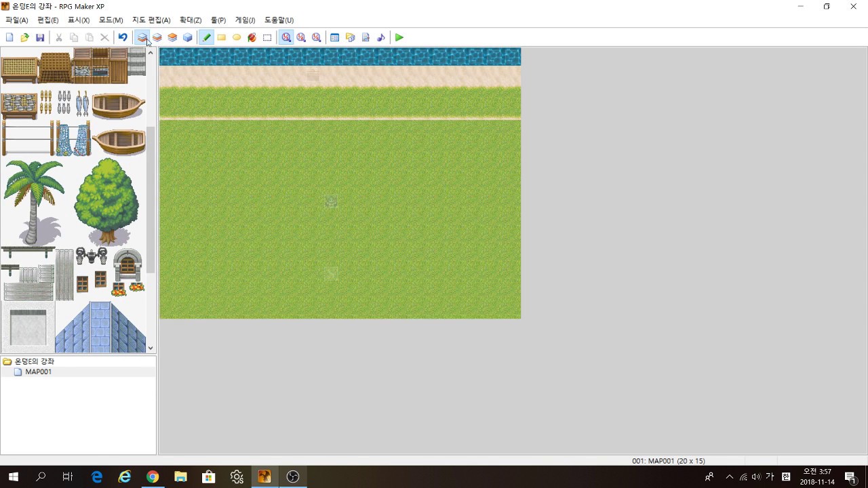
Task: Select the Pencil drawing tool
Action: [x=206, y=37]
